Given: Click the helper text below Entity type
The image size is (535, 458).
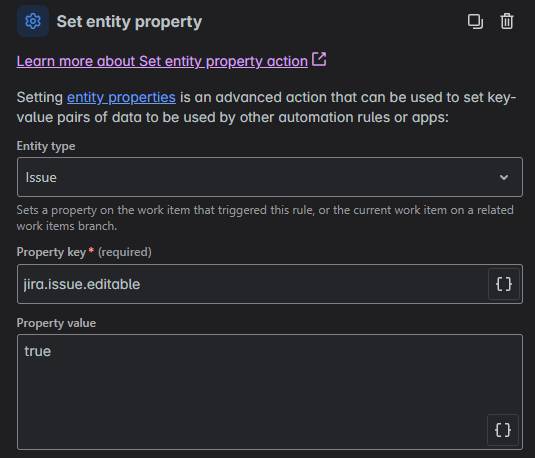Looking at the screenshot, I should coord(265,218).
